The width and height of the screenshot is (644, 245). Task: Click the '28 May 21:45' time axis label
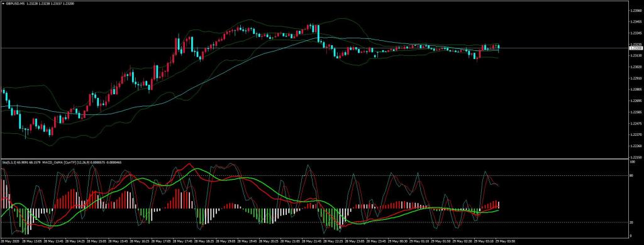[312, 241]
